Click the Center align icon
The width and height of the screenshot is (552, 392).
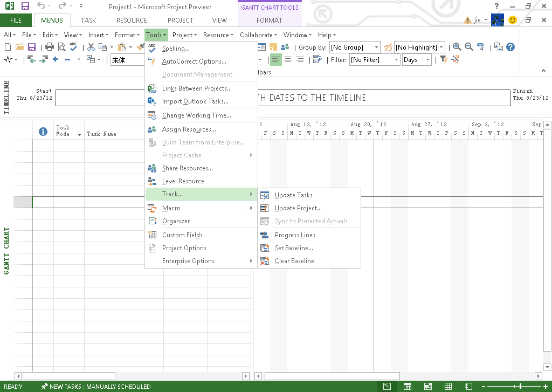(x=288, y=59)
